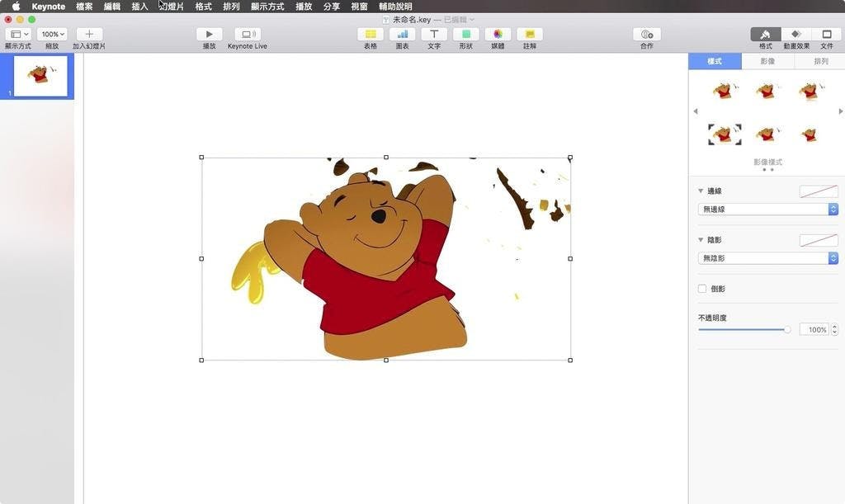Apply the second image style thumbnail

coord(767,91)
